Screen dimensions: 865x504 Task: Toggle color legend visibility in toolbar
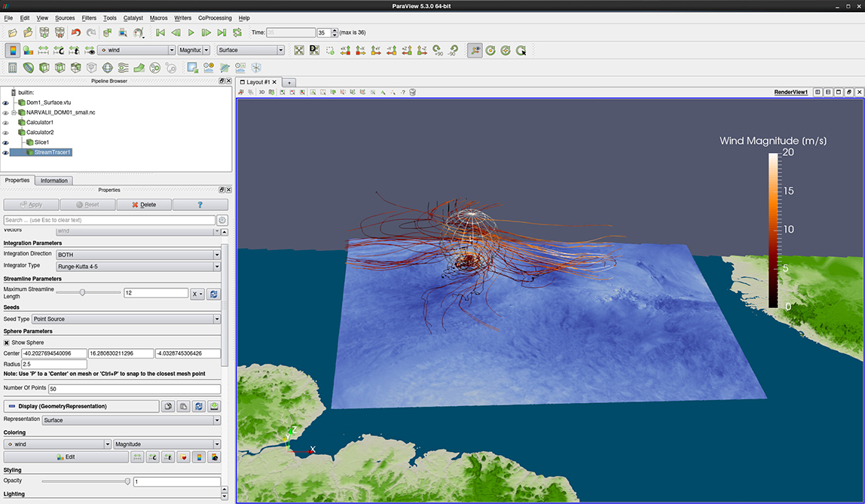tap(13, 50)
